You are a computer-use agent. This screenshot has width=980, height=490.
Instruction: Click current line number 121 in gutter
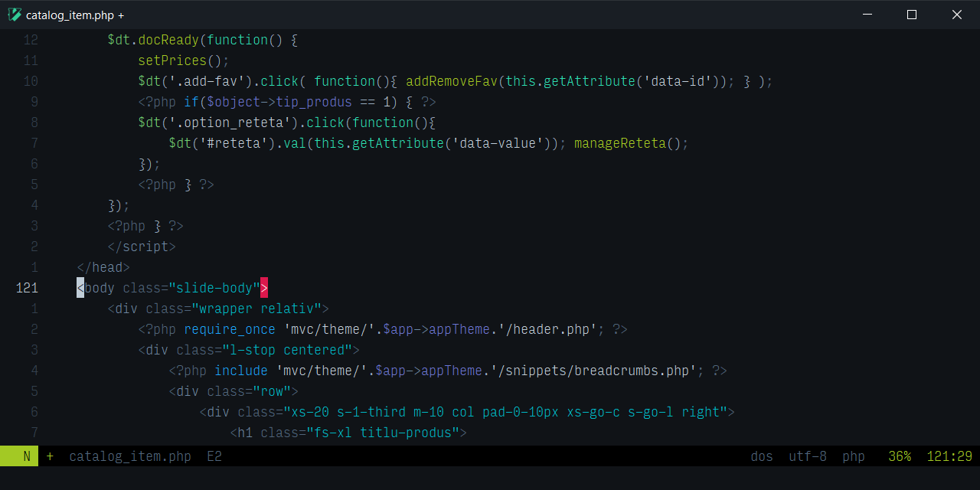pos(27,288)
